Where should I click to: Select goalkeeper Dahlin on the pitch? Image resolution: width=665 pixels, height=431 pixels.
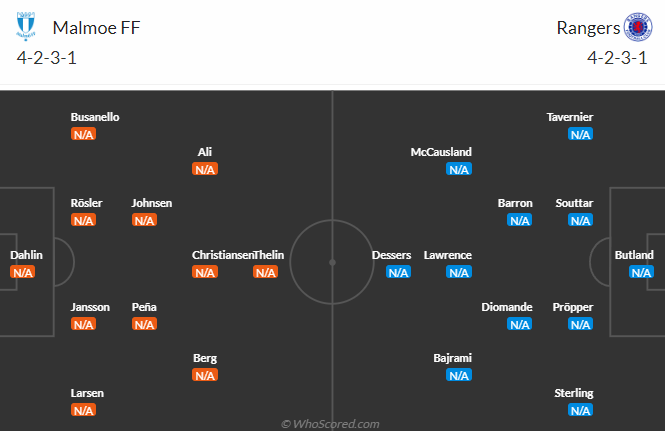point(26,255)
